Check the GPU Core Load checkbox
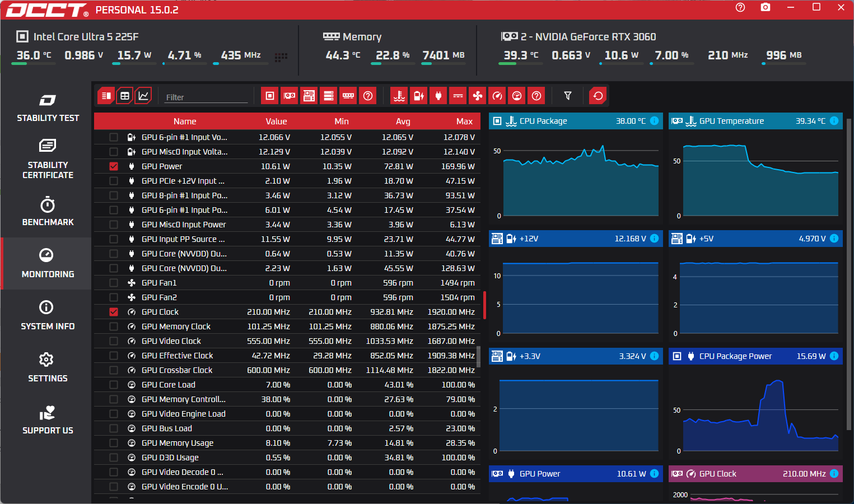 tap(114, 385)
